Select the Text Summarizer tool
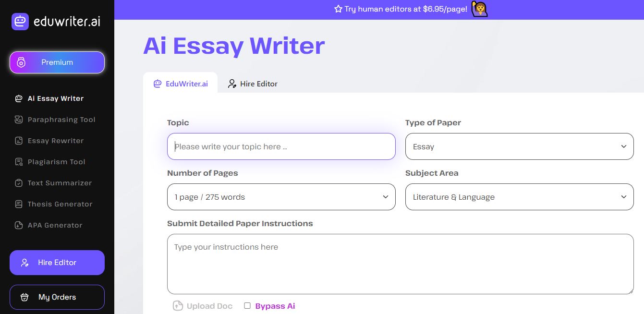644x314 pixels. click(x=60, y=183)
